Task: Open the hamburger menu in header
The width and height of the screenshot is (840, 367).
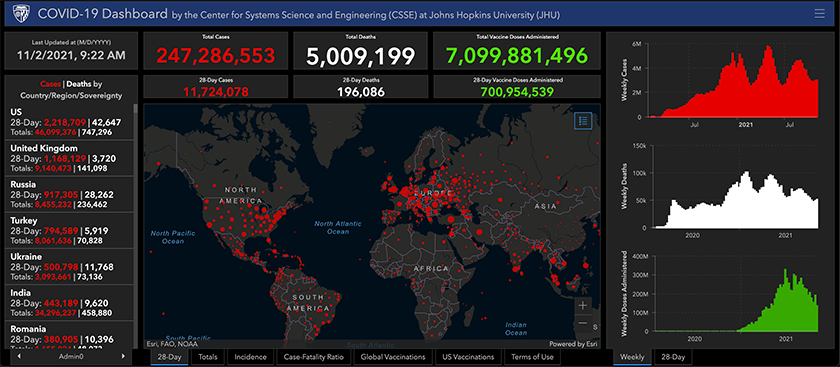Action: tap(819, 14)
